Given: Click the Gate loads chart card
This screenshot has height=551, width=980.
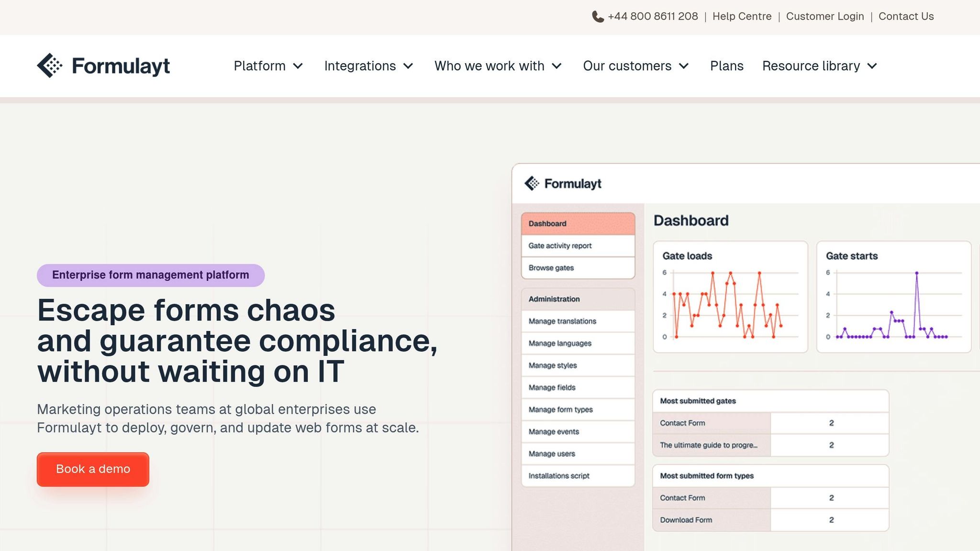Looking at the screenshot, I should point(730,297).
